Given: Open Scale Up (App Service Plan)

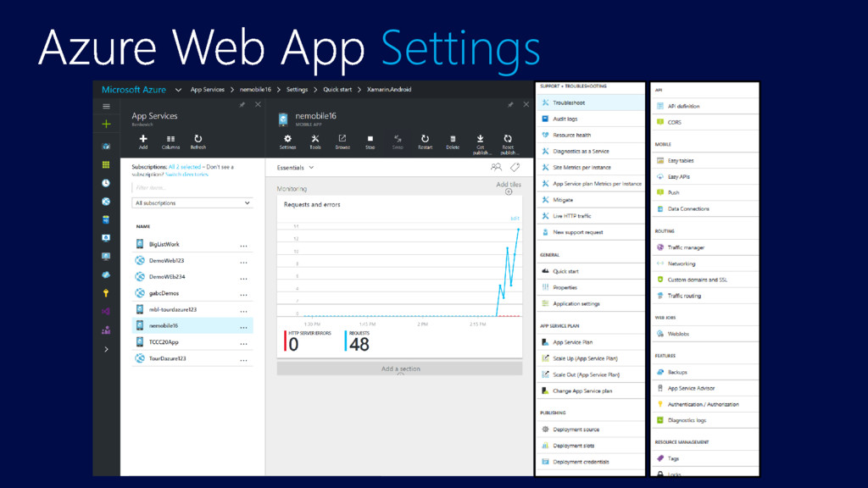Looking at the screenshot, I should click(590, 358).
